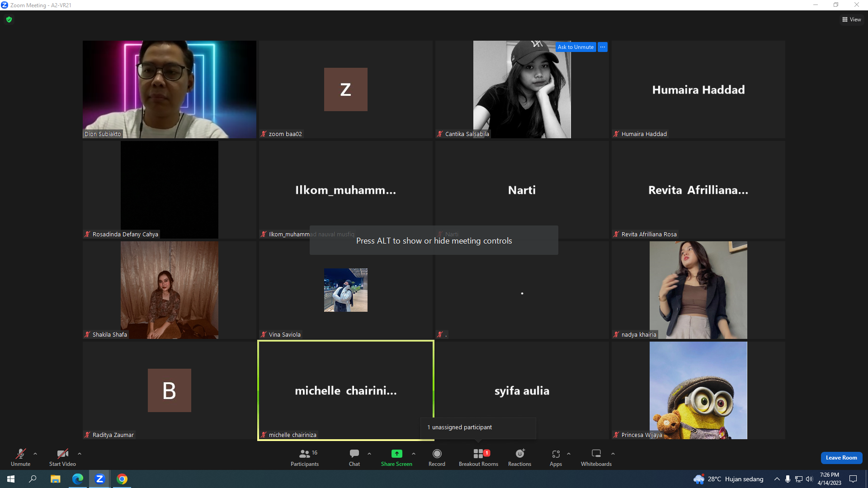Screen dimensions: 868x488
Task: Click the Zoom logo in the title bar
Action: pyautogui.click(x=5, y=5)
